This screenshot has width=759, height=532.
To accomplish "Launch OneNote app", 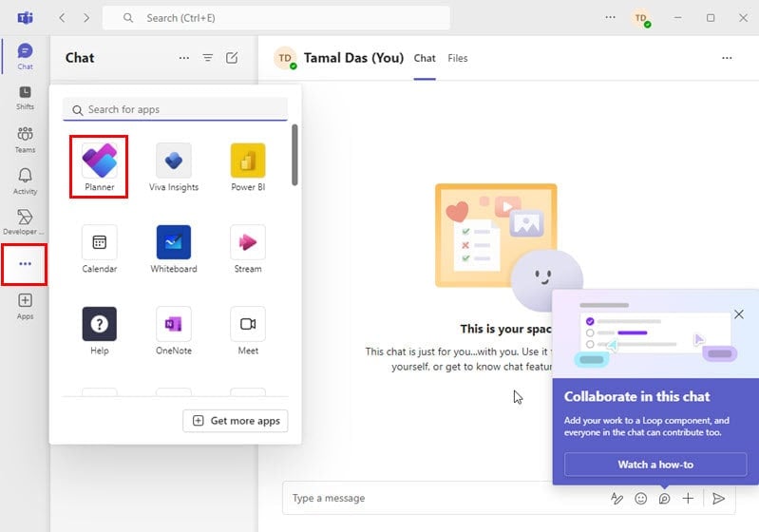I will 173,331.
